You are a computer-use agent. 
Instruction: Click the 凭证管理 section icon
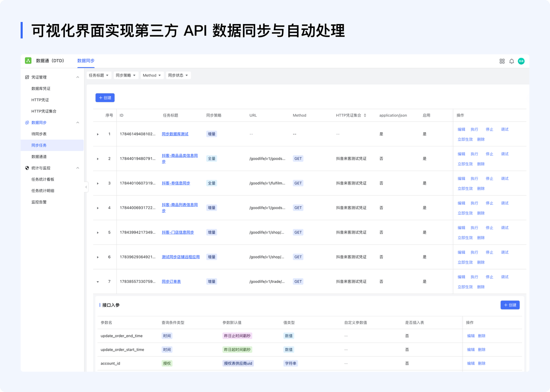tap(27, 77)
